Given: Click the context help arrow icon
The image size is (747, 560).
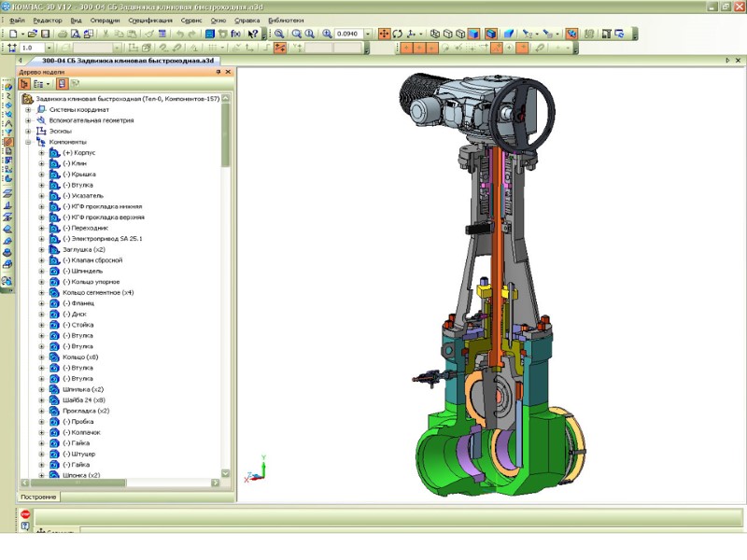Looking at the screenshot, I should (x=253, y=34).
